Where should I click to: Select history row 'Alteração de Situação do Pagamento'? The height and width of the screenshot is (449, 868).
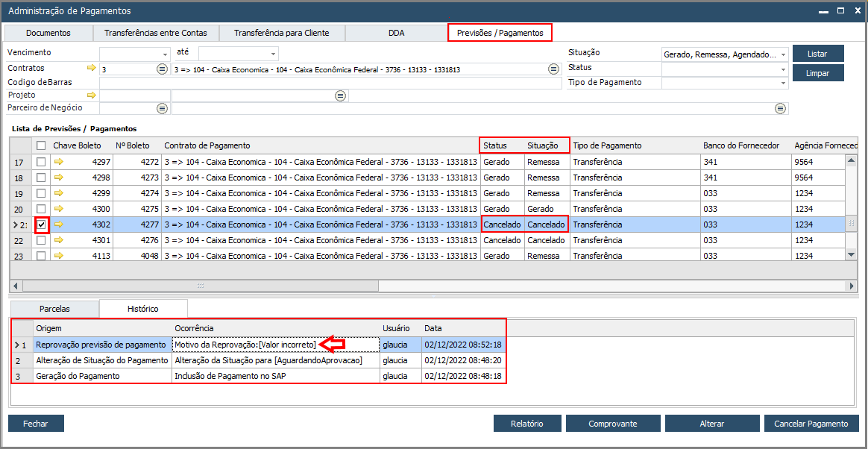[x=258, y=360]
